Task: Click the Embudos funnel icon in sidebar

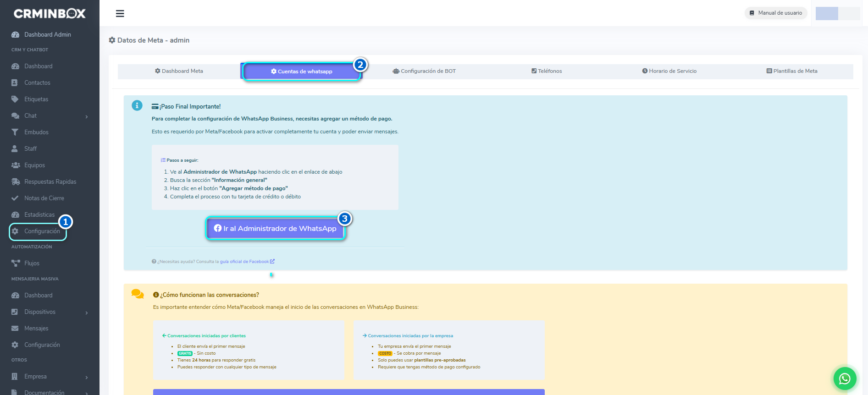Action: (15, 132)
